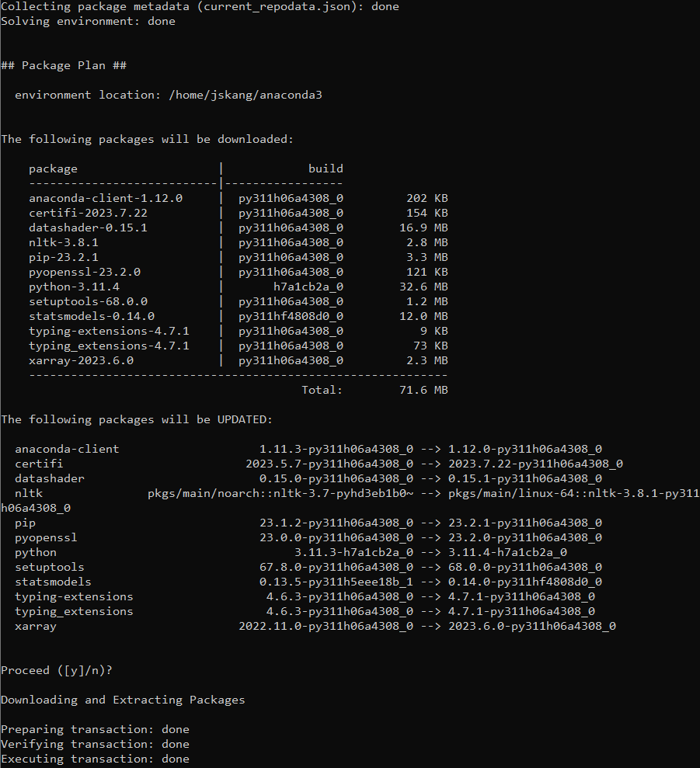Viewport: 700px width, 768px height.
Task: Click 'Solving environment: done' line
Action: pos(89,22)
